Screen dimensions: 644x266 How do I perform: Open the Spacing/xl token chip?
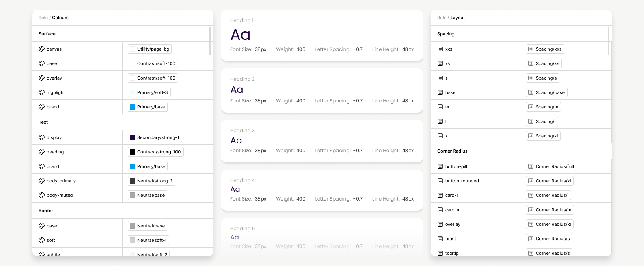pos(543,136)
